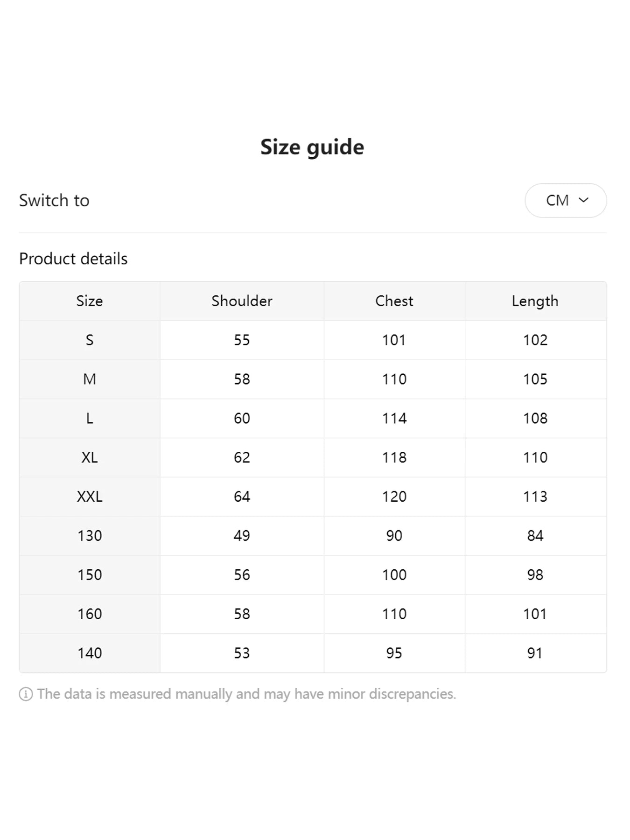Select the 130 size row label

pyautogui.click(x=90, y=536)
